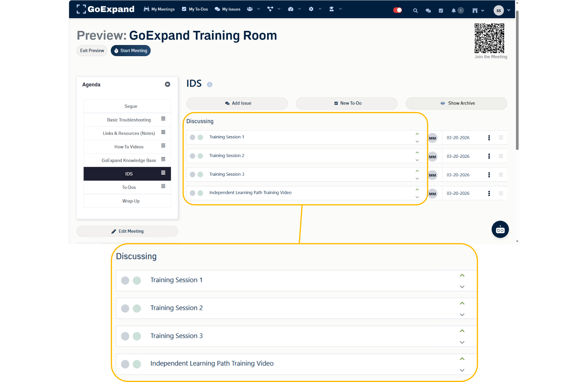Screen dimensions: 588x382
Task: Click the Basic Troubleshooting list icon
Action: coord(163,119)
